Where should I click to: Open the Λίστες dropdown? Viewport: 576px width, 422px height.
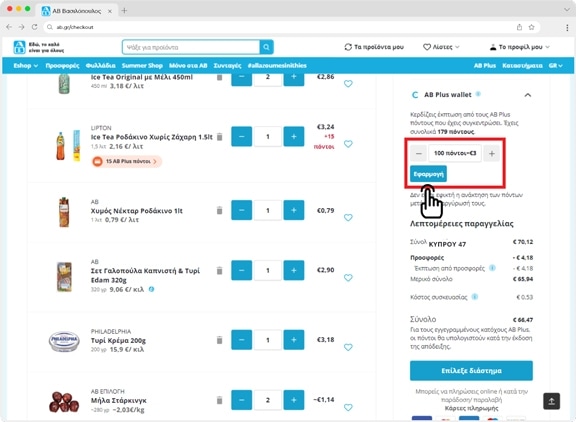pyautogui.click(x=441, y=47)
